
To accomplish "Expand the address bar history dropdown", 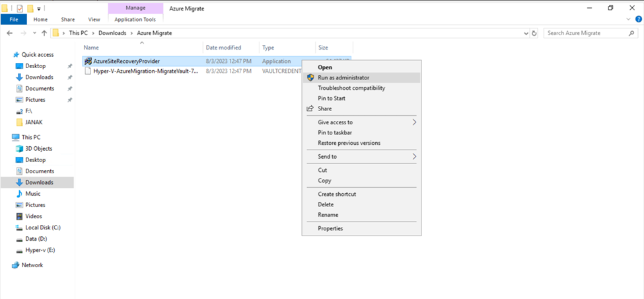I will (x=526, y=33).
